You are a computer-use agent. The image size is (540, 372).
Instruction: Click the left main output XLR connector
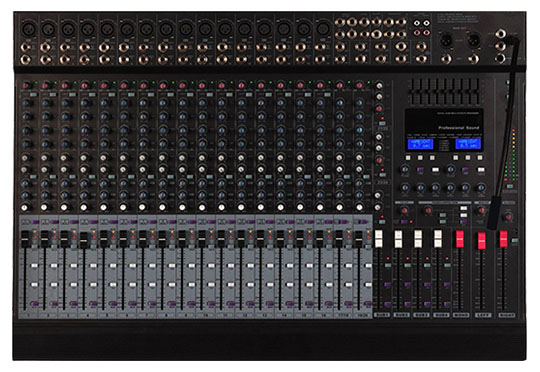(446, 40)
